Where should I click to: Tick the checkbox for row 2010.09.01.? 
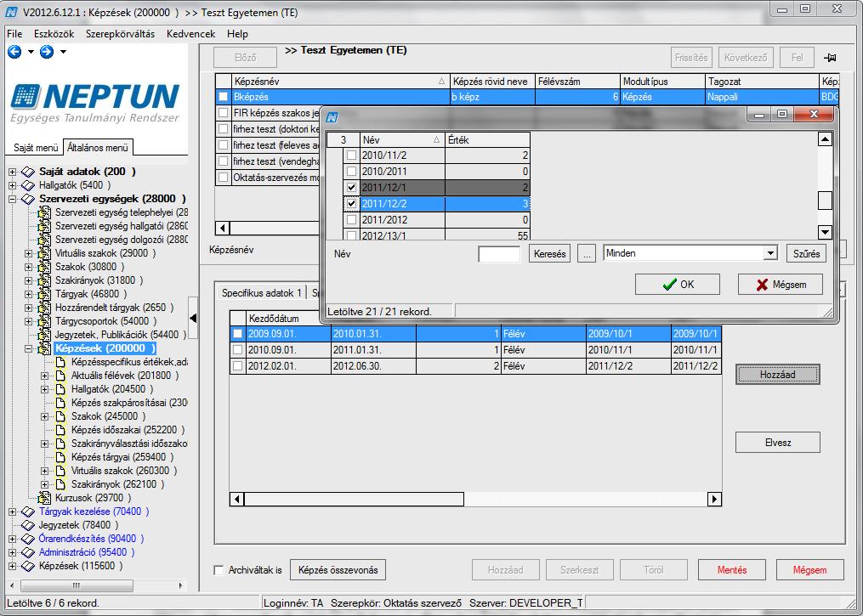coord(238,350)
